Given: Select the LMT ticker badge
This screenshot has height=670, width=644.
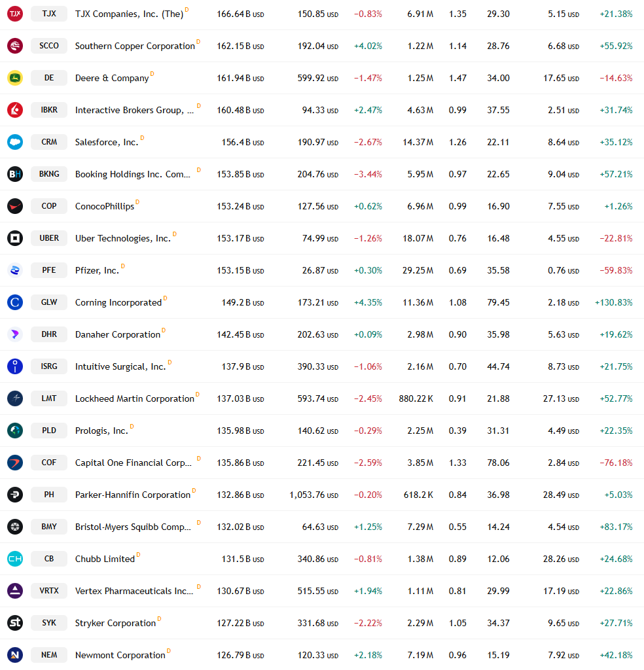Looking at the screenshot, I should (49, 398).
